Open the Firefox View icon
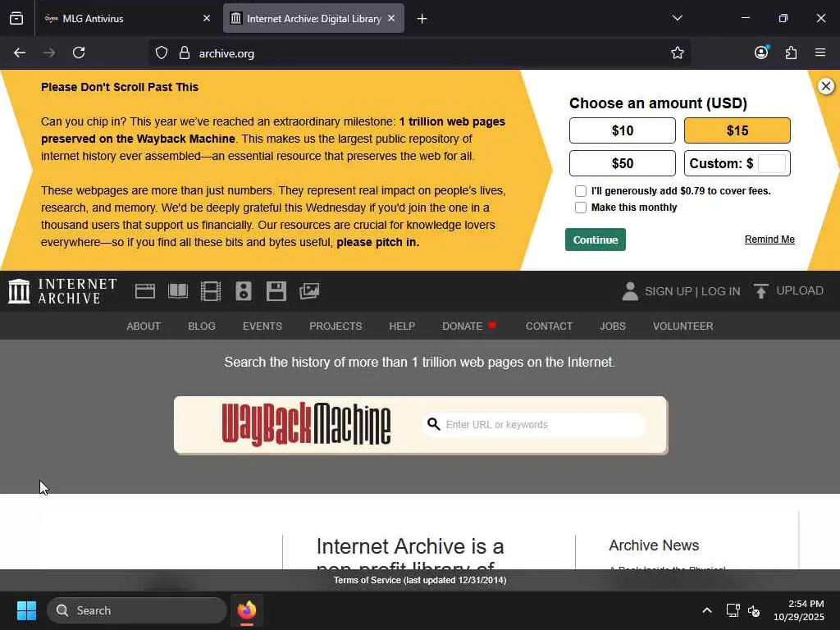 [x=16, y=18]
